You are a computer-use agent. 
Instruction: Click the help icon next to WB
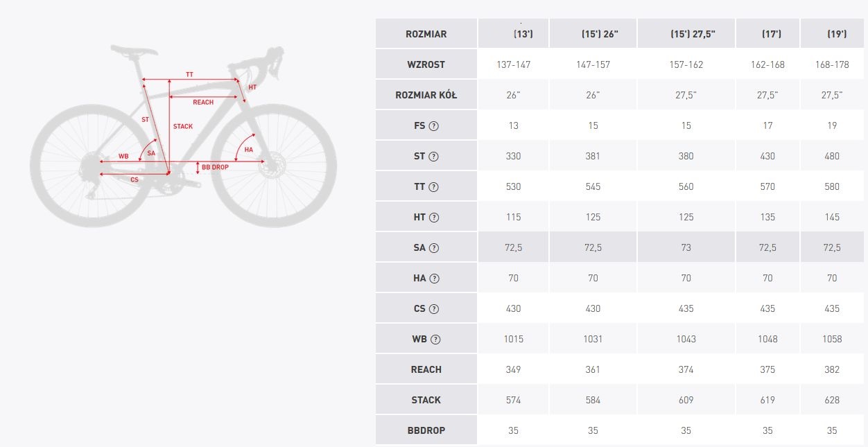coord(435,340)
